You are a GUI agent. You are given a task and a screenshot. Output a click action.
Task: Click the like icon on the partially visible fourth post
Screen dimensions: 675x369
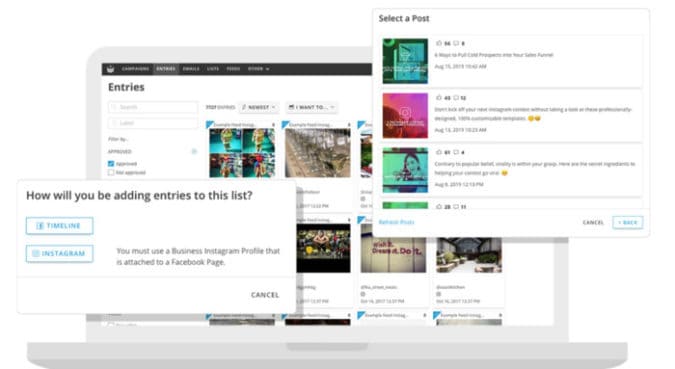(439, 207)
